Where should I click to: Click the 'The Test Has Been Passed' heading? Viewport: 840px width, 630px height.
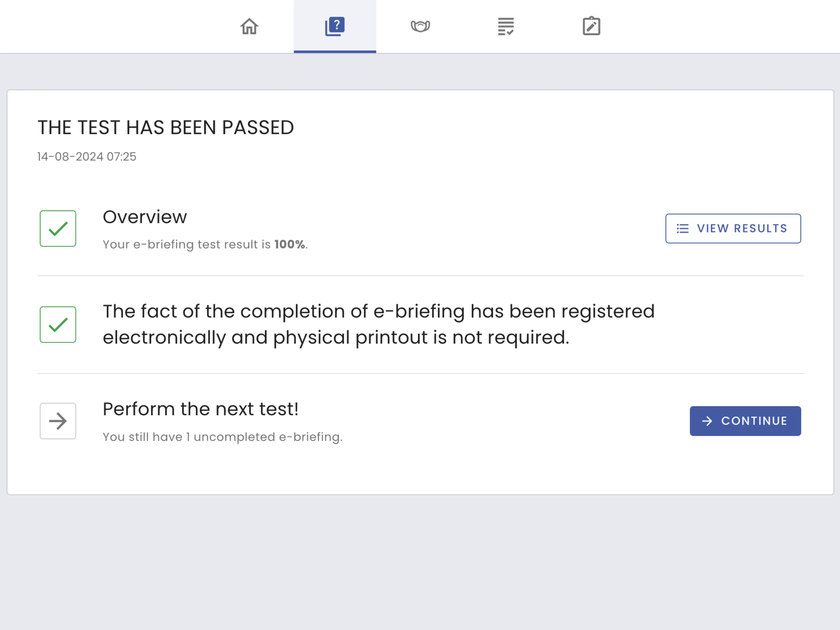tap(165, 128)
